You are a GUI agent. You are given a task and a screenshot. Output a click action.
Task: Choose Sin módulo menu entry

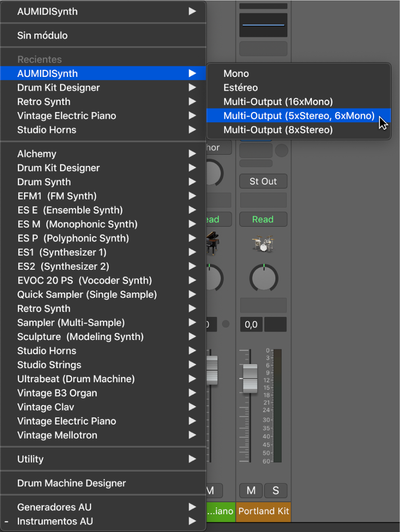[42, 36]
